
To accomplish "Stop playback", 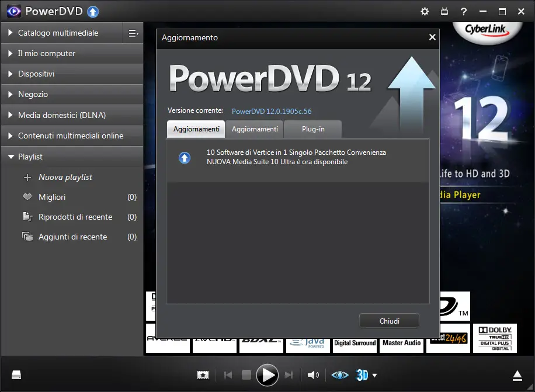I will click(246, 375).
